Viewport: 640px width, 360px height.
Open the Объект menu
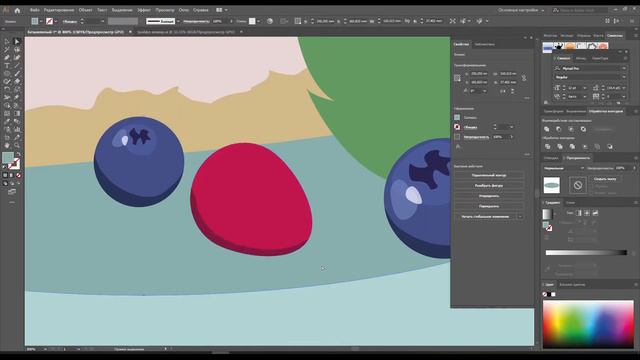(85, 10)
